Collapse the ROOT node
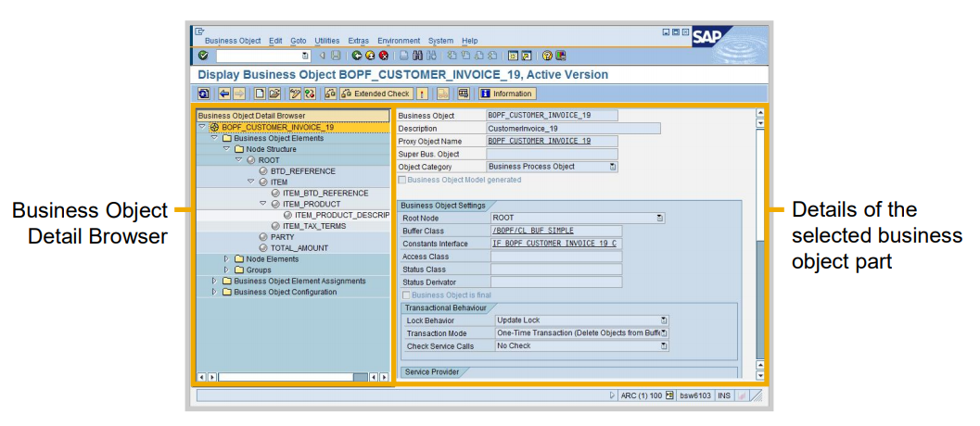The image size is (980, 426). [239, 160]
